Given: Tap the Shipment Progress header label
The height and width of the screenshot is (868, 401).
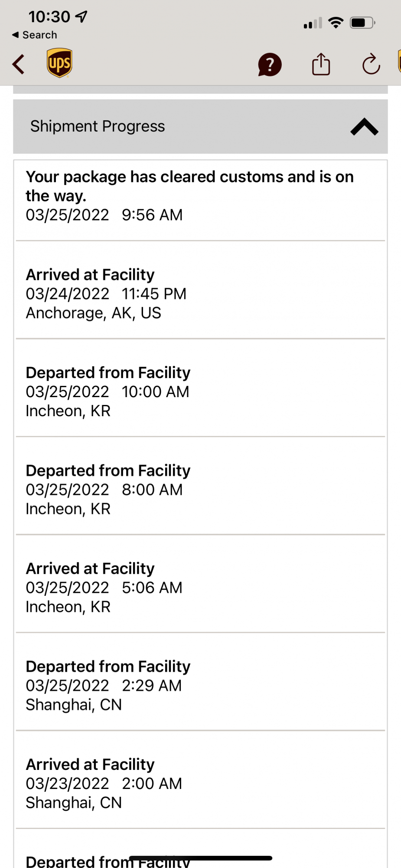Looking at the screenshot, I should (98, 126).
